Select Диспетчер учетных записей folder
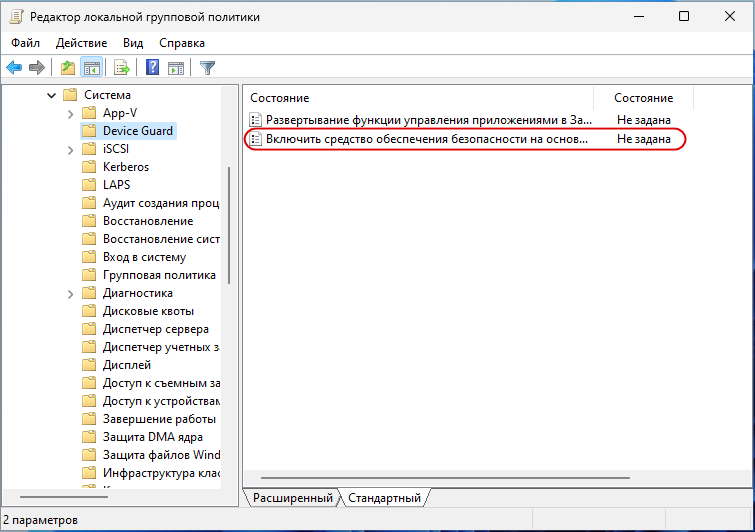 tap(161, 347)
